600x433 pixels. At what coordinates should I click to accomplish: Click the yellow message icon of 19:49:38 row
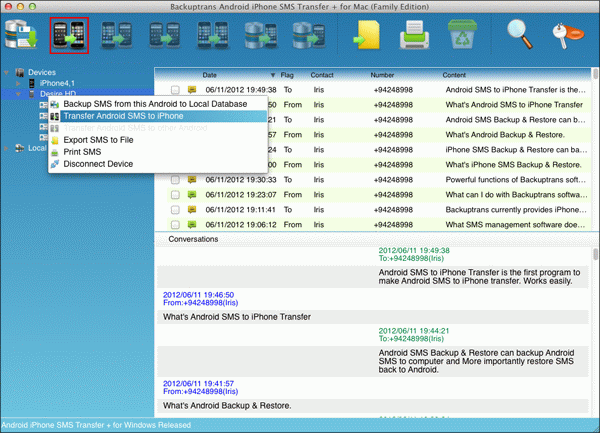(192, 90)
